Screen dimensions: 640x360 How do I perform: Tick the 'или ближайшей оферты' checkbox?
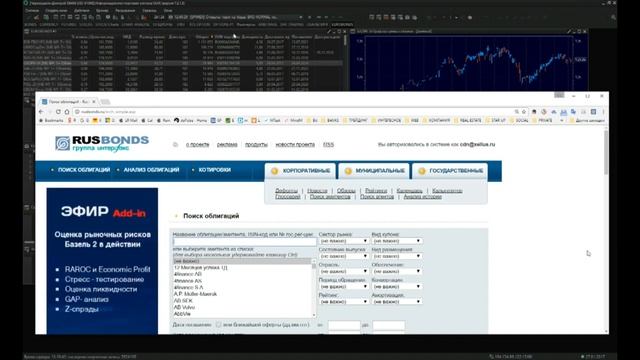(218, 325)
